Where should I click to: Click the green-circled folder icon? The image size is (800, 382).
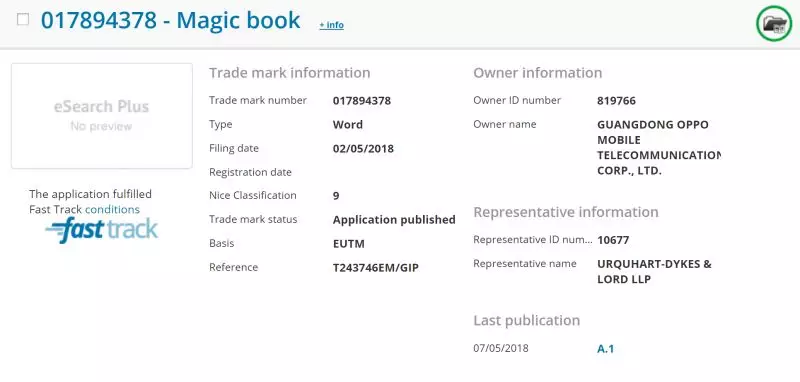point(774,23)
